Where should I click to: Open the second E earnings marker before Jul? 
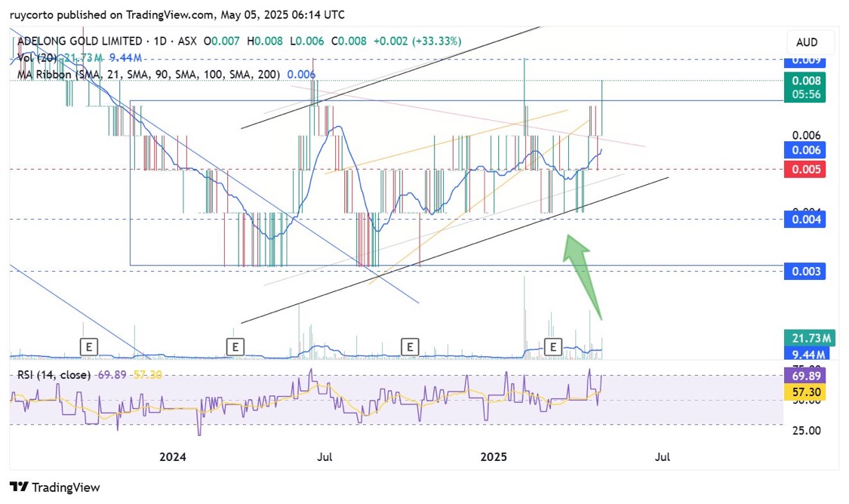click(x=235, y=346)
